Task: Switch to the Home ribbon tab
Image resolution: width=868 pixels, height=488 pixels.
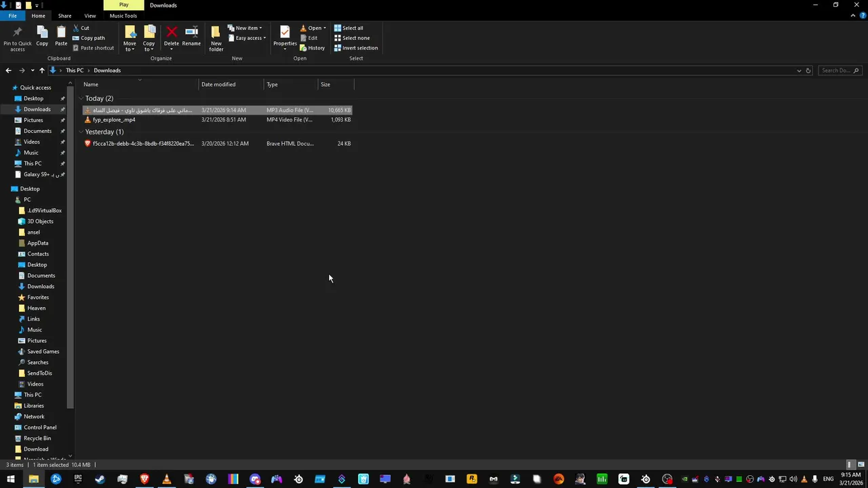Action: point(38,16)
